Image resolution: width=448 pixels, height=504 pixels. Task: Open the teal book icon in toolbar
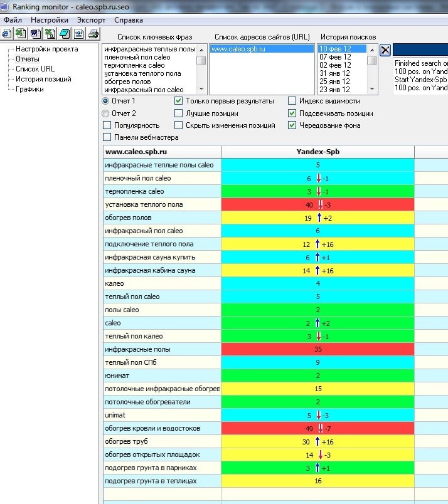[x=64, y=33]
